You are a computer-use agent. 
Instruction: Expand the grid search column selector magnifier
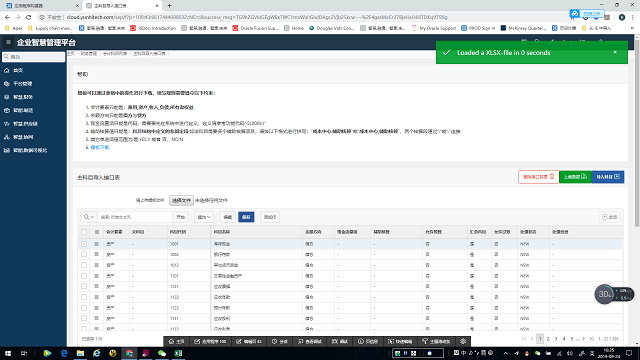click(89, 217)
